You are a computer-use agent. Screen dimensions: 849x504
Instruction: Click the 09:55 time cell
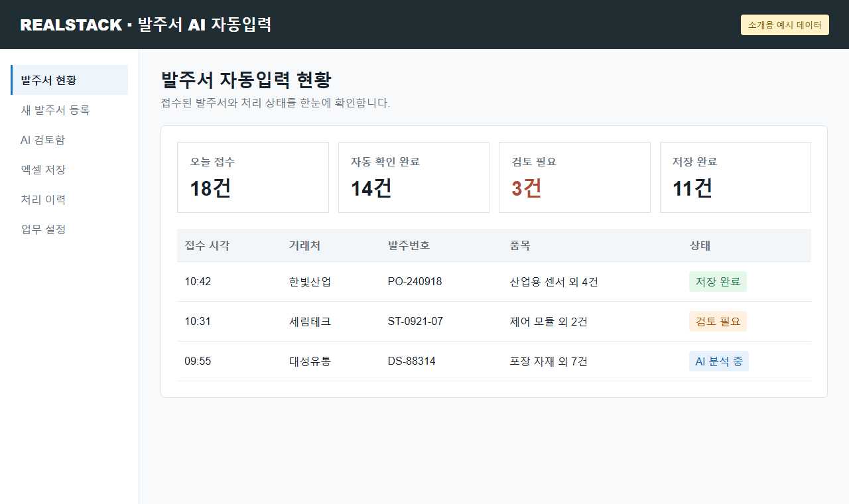[198, 361]
